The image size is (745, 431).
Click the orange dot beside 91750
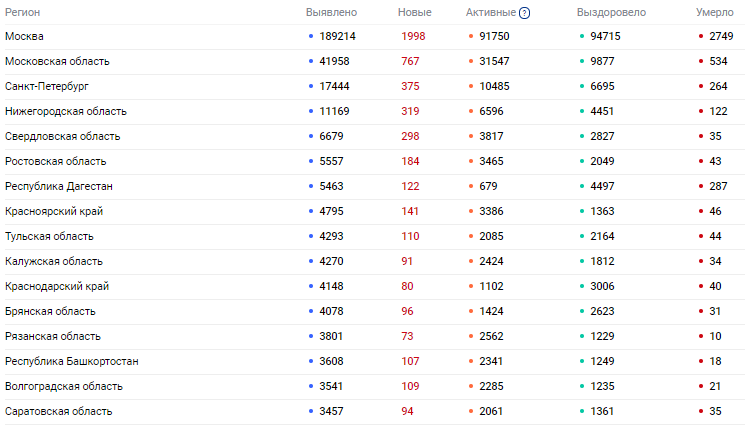click(x=471, y=36)
